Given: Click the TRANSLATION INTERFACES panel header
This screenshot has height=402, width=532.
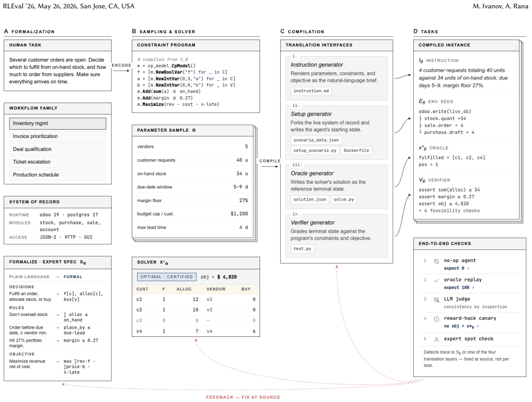Looking at the screenshot, I should coord(337,45).
